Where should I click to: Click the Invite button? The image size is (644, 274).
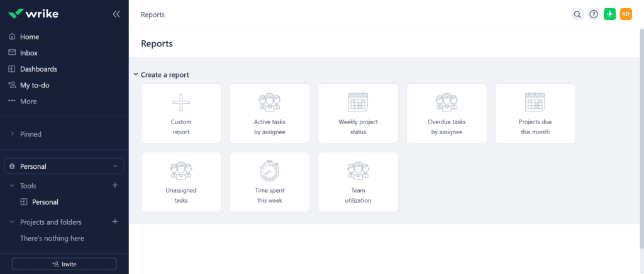coord(64,264)
